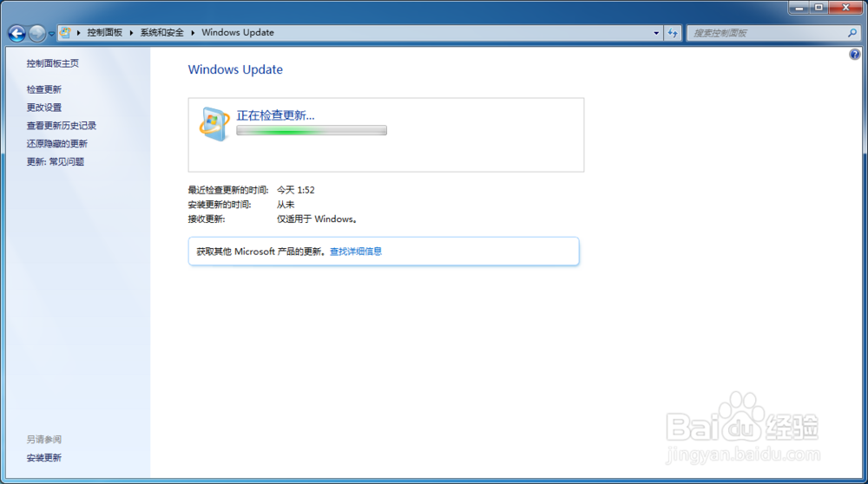Close the Windows Update window
This screenshot has width=868, height=484.
845,8
